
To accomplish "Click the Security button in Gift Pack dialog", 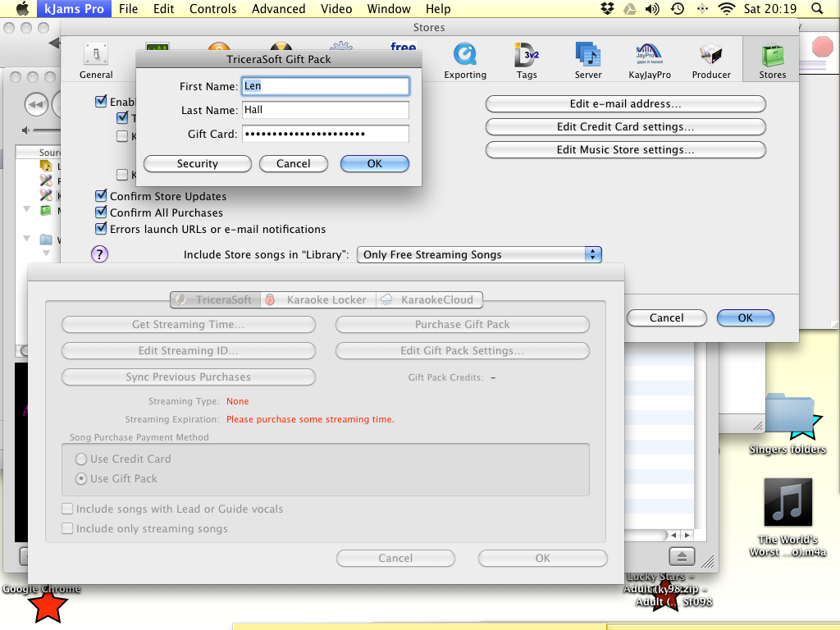I will 198,163.
